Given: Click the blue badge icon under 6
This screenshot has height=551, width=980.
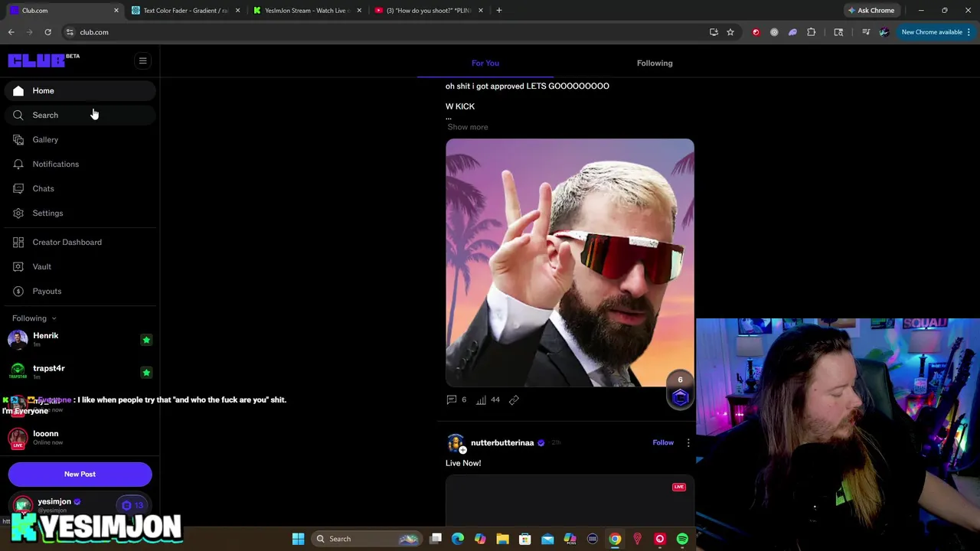Looking at the screenshot, I should [680, 396].
